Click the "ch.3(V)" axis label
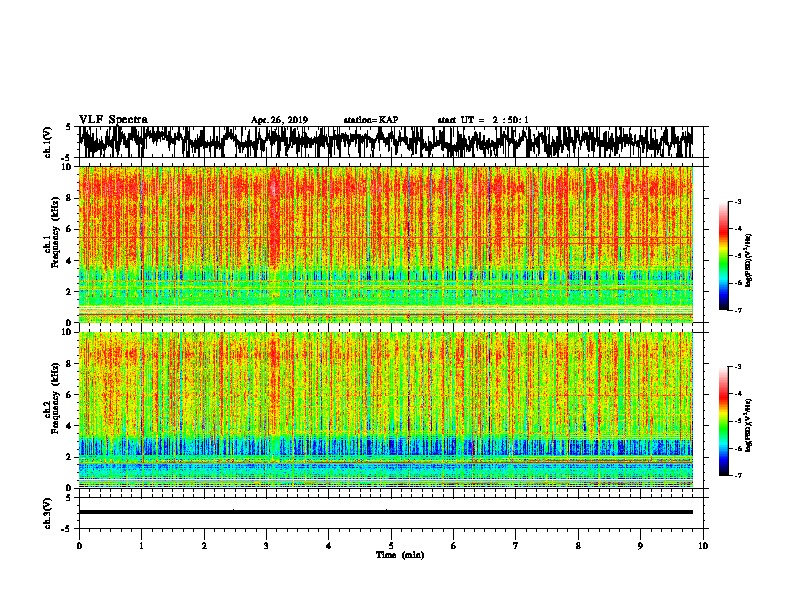This screenshot has height=612, width=792. coord(48,513)
